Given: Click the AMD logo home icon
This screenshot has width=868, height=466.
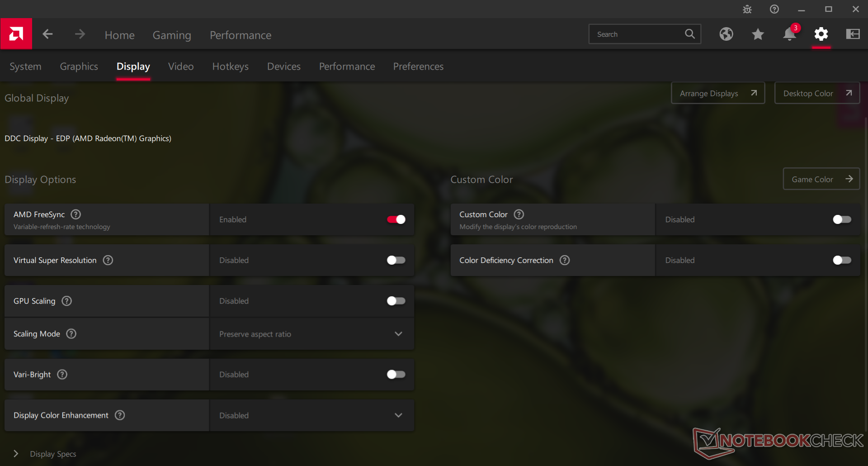Looking at the screenshot, I should click(x=16, y=34).
